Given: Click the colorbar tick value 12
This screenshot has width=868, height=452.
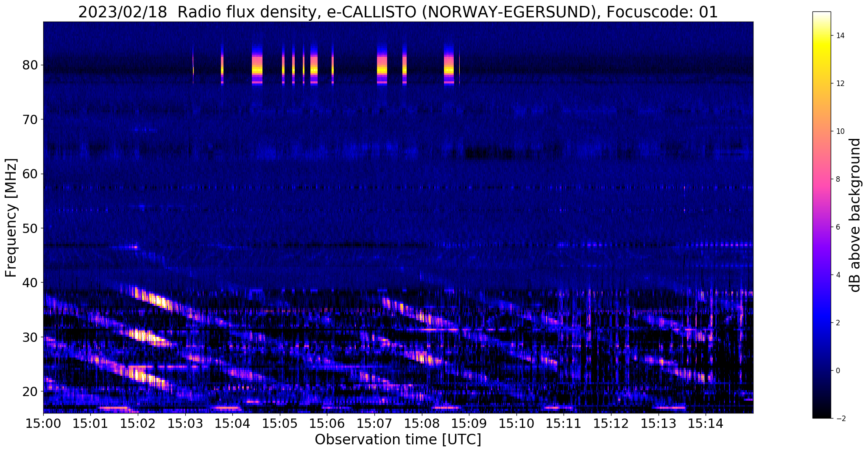Looking at the screenshot, I should tap(840, 83).
